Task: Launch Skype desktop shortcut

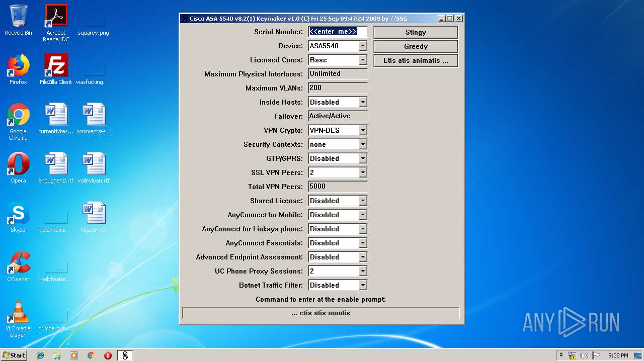Action: pos(18,217)
